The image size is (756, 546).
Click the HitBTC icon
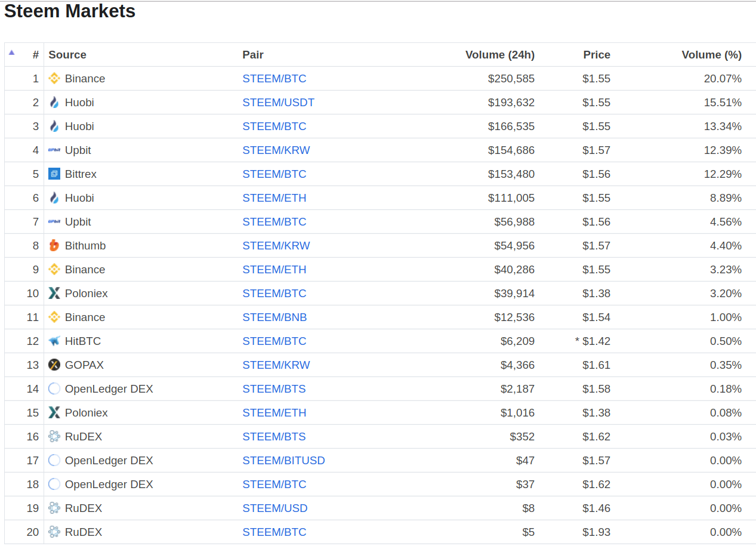pyautogui.click(x=54, y=341)
